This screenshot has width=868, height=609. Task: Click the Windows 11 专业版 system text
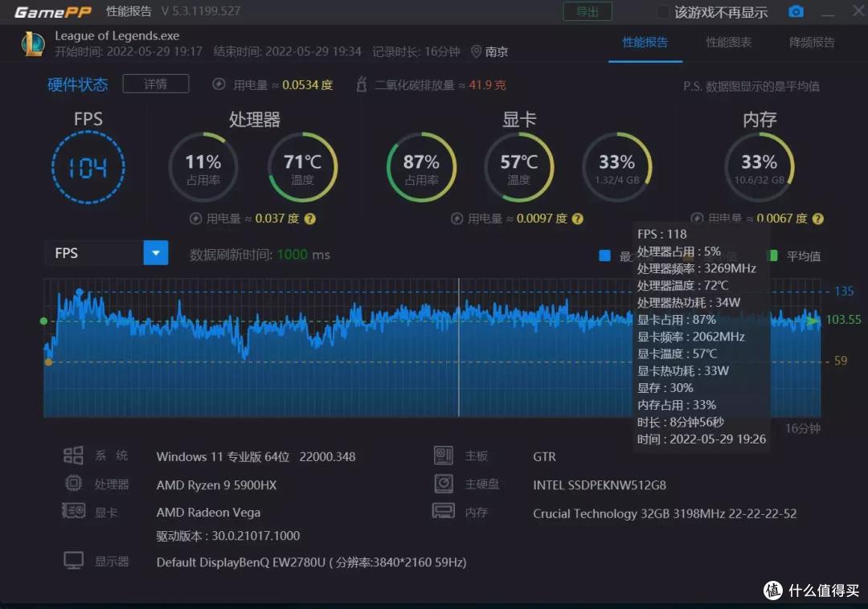click(256, 457)
